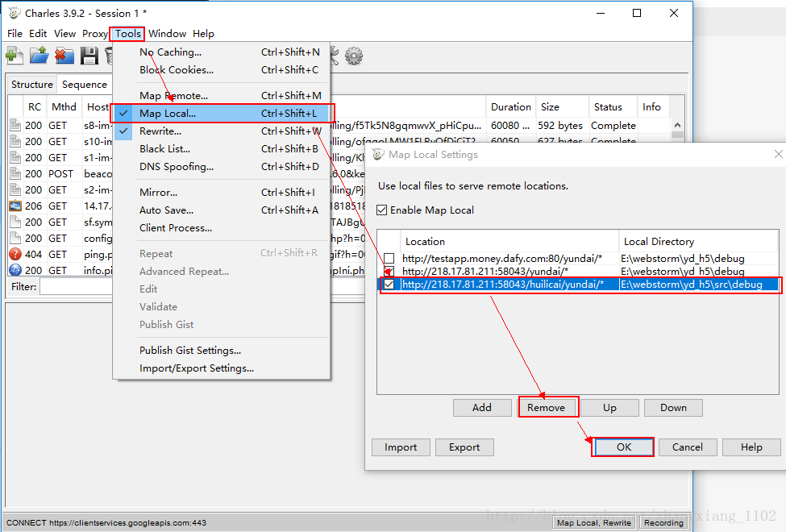
Task: Click the document icon on the POST beaco row
Action: [15, 173]
